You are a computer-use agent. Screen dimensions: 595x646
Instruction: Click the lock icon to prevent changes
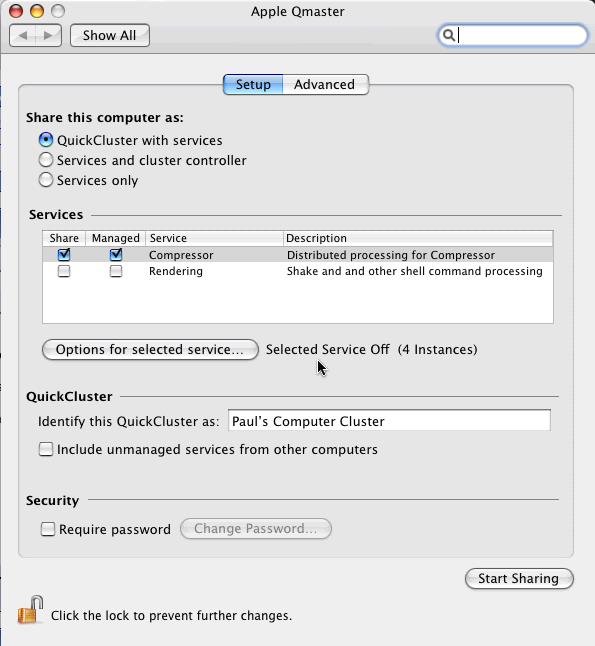coord(30,610)
